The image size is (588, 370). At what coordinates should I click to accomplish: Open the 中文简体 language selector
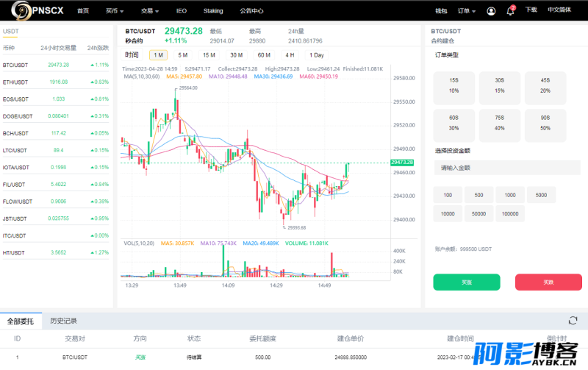tap(559, 10)
